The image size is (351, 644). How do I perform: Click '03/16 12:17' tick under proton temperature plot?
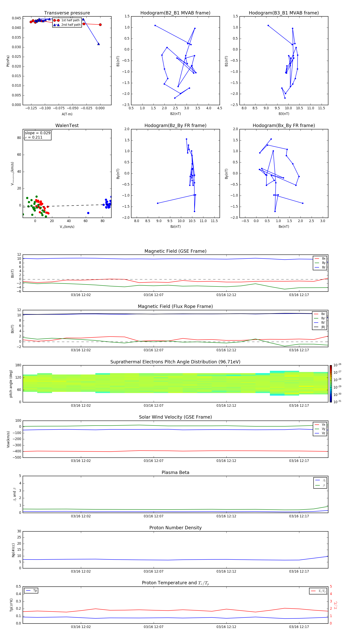[x=299, y=627]
